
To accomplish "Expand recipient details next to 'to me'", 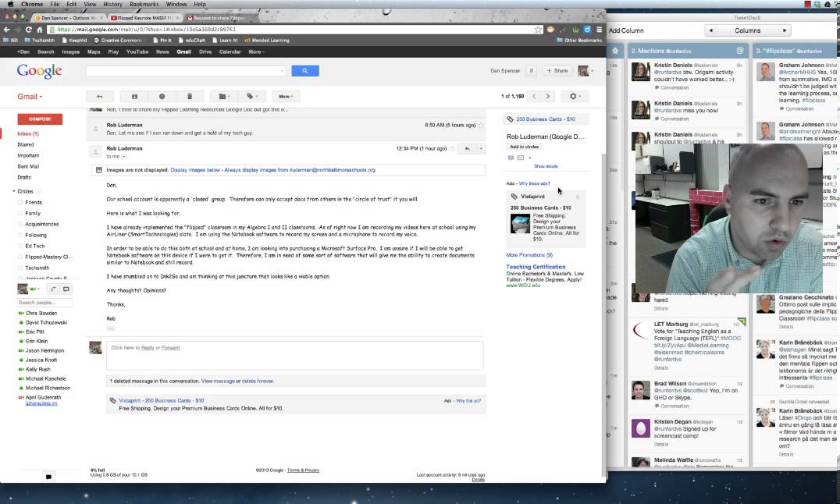I will 124,157.
